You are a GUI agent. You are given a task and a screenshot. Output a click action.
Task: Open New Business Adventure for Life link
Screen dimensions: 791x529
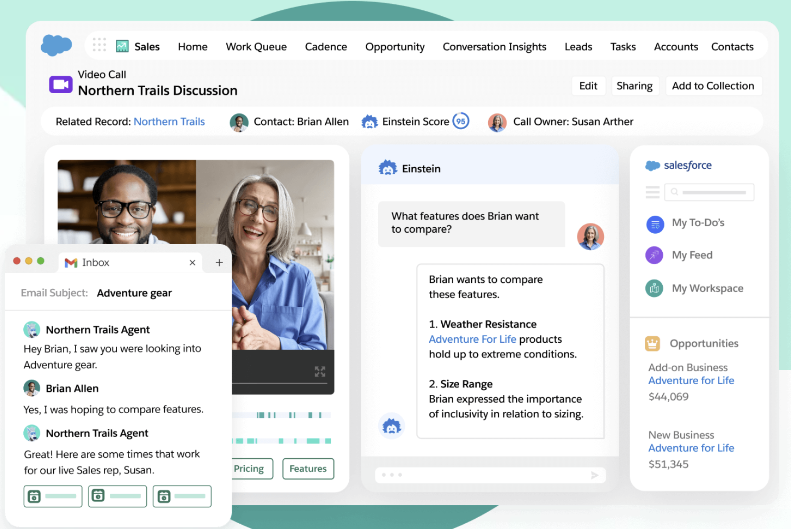691,448
